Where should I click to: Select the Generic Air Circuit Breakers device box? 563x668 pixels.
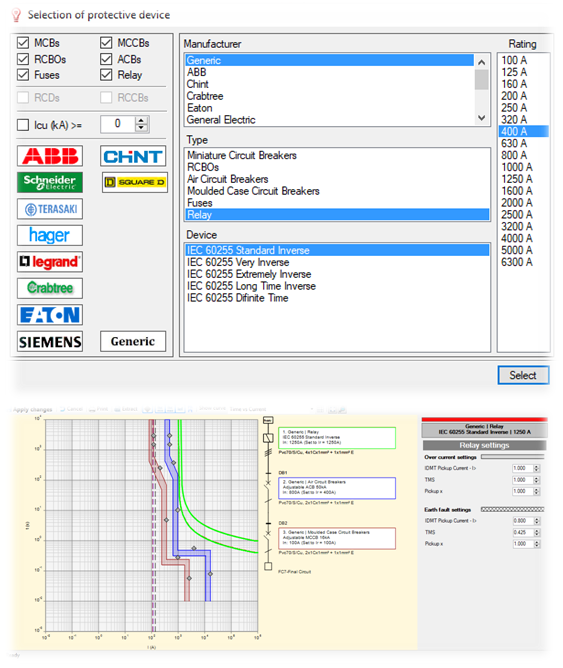tap(336, 488)
